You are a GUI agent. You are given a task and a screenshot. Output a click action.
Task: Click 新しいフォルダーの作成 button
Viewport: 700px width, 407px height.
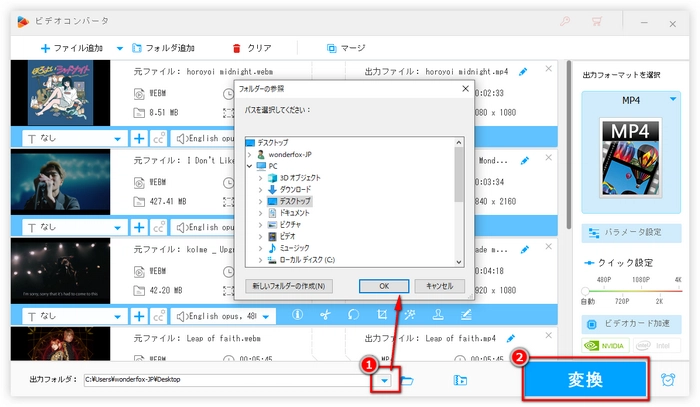[289, 285]
